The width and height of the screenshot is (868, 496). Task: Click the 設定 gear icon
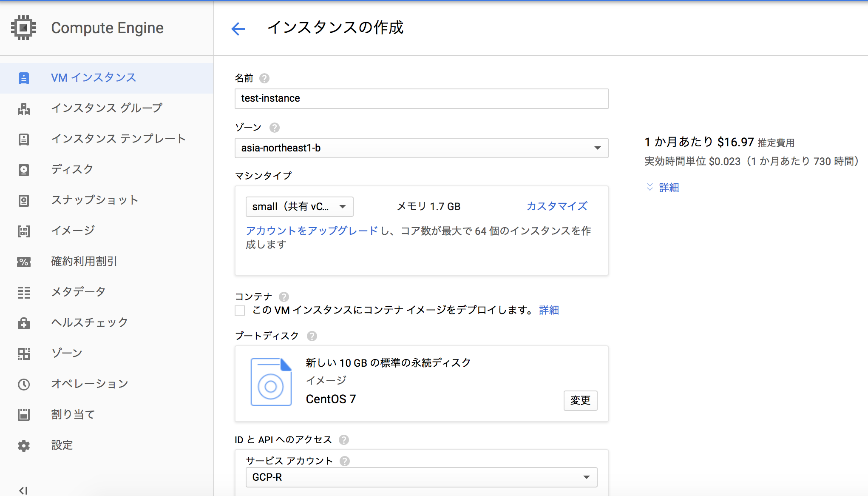[x=24, y=446]
